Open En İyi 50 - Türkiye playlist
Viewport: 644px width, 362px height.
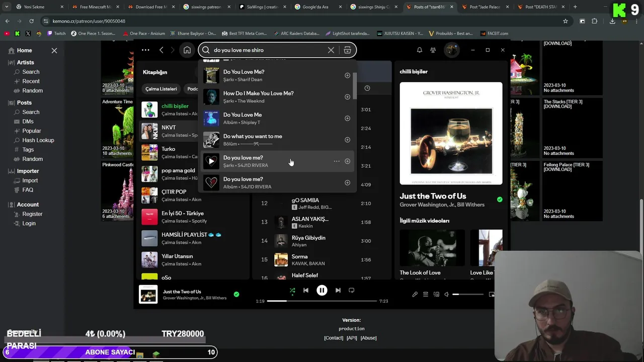pos(194,217)
